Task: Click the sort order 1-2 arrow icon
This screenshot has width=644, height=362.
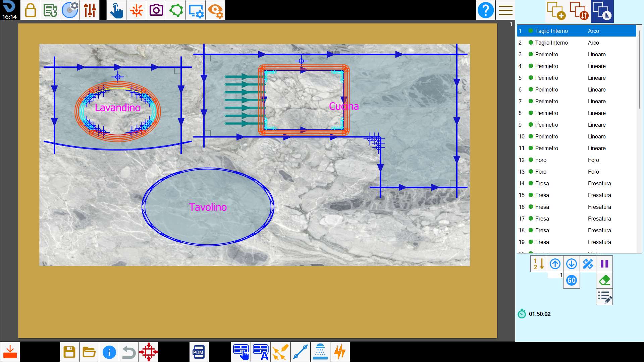Action: tap(539, 264)
